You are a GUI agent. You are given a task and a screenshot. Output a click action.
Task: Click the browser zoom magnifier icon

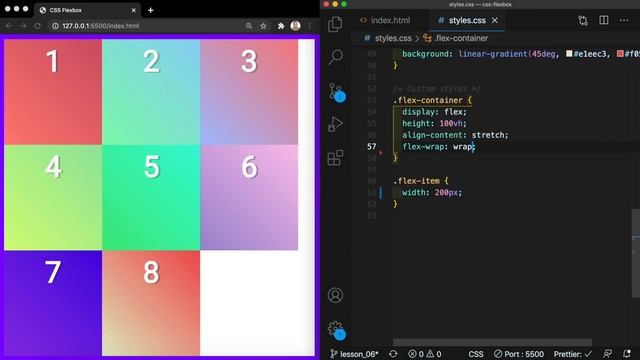point(249,26)
